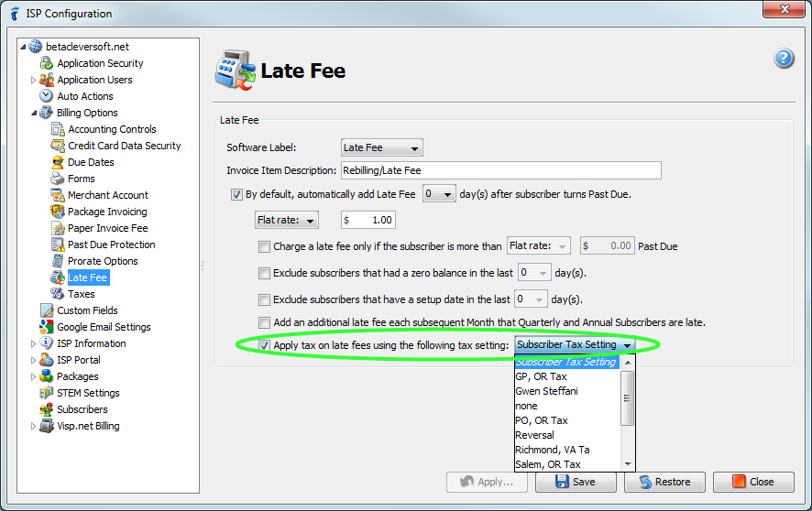
Task: Click the blue help question mark icon
Action: (784, 58)
